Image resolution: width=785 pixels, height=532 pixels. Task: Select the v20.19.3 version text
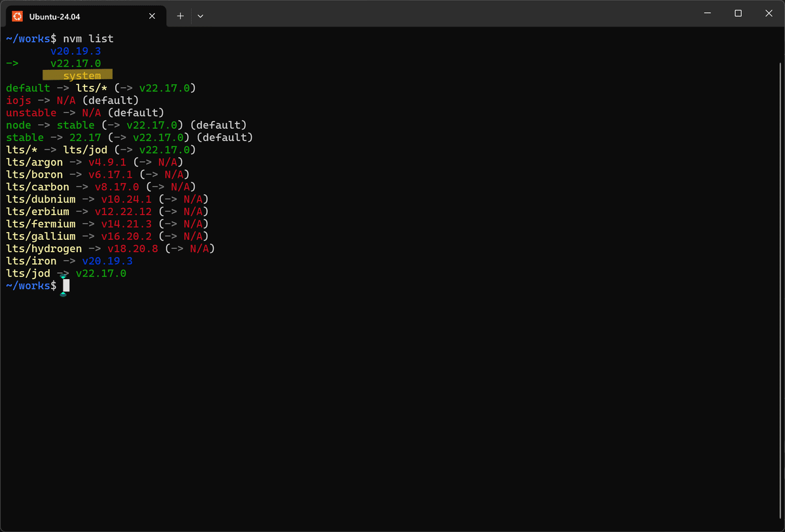[x=77, y=50]
